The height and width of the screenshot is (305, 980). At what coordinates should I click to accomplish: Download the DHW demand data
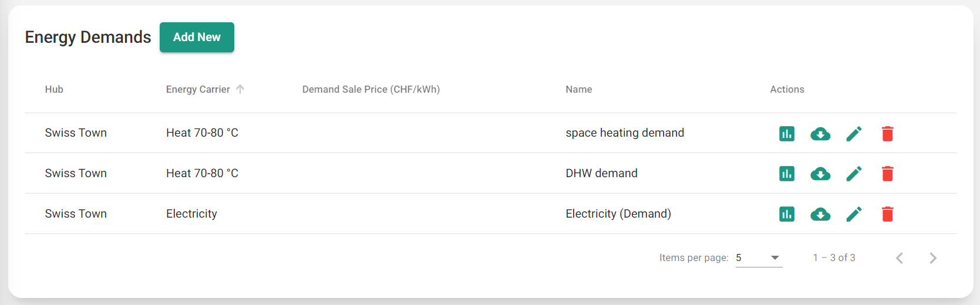[820, 174]
